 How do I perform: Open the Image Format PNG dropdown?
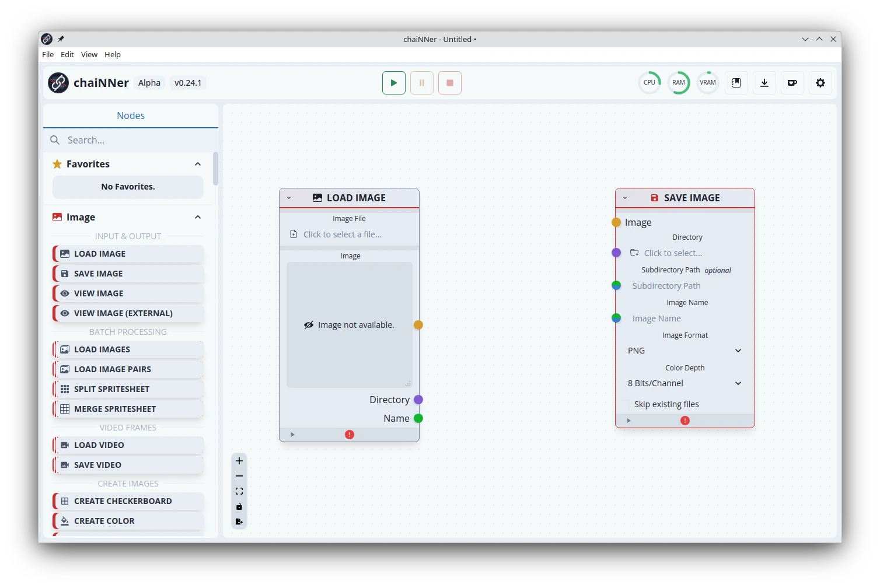pos(685,351)
